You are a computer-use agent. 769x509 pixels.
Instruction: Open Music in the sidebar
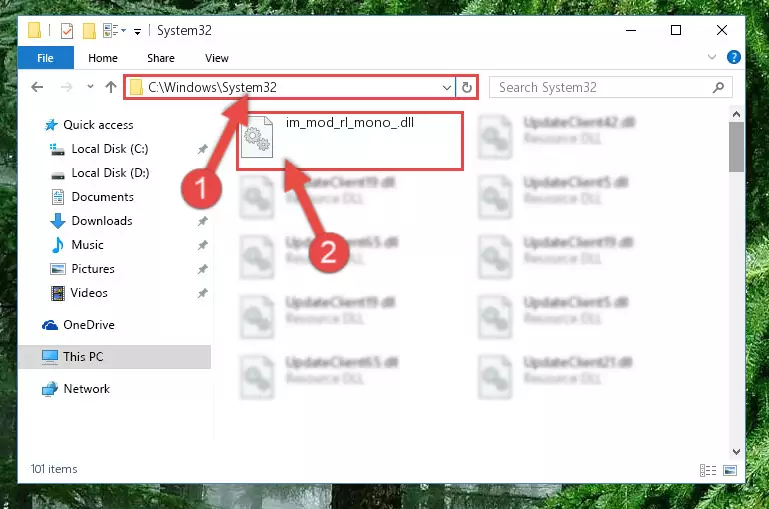coord(87,245)
